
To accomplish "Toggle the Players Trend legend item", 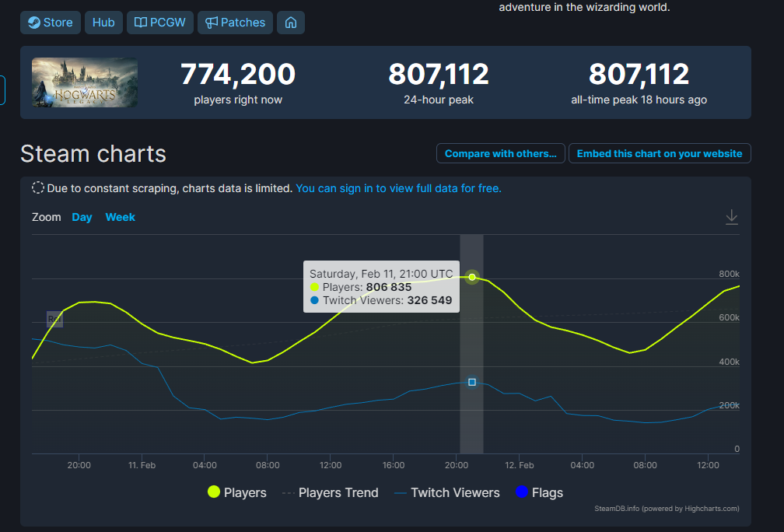I will coord(330,492).
